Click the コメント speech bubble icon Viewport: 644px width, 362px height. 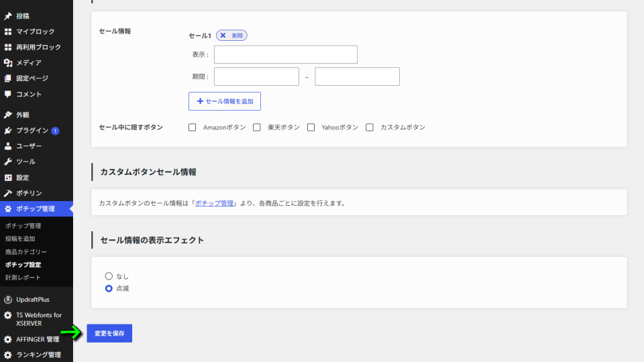point(8,94)
